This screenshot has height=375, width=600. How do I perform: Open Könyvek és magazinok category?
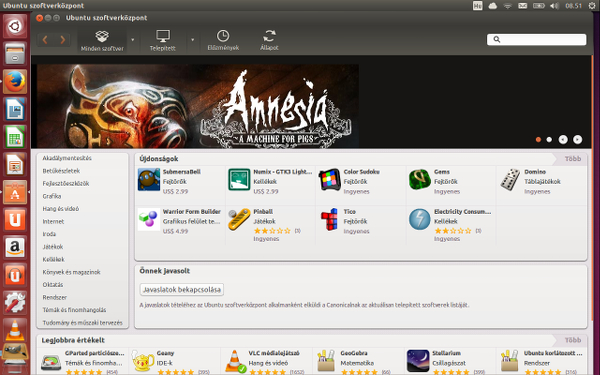72,272
